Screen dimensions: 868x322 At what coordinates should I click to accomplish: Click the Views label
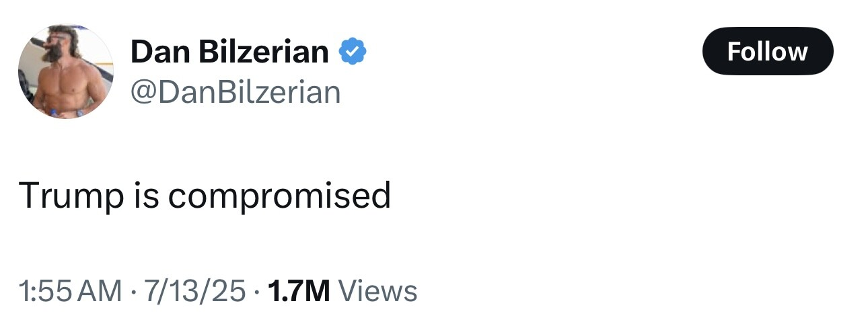tap(377, 292)
